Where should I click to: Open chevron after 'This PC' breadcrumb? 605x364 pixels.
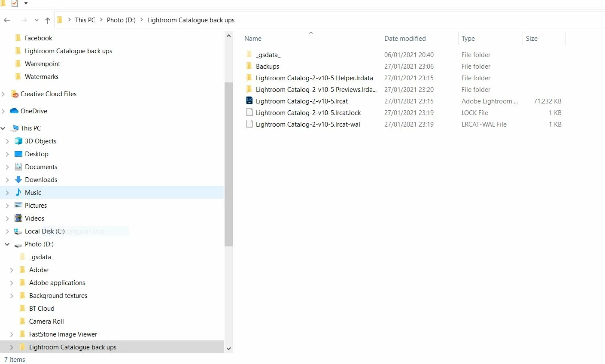tap(101, 20)
